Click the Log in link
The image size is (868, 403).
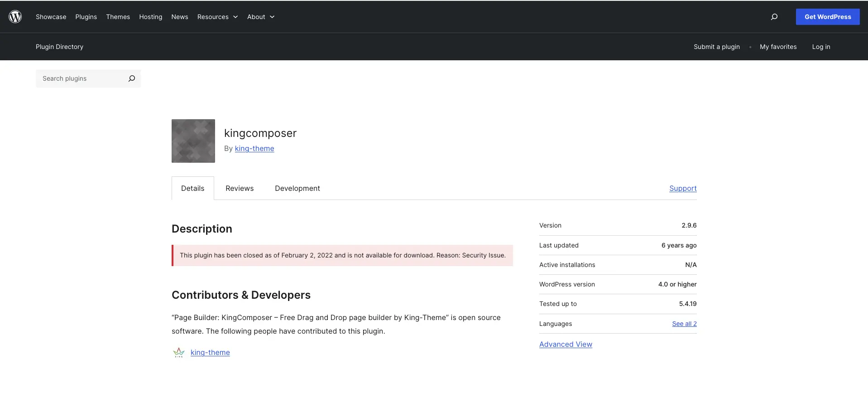(x=821, y=47)
